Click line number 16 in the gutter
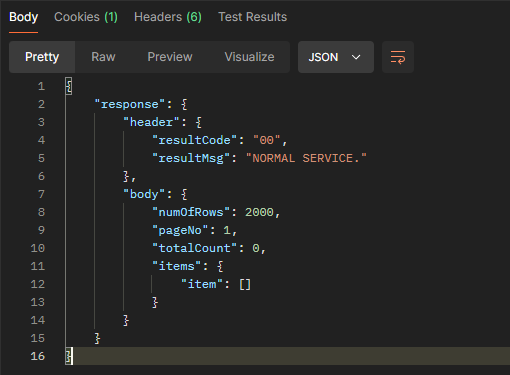This screenshot has height=375, width=510. (38, 356)
